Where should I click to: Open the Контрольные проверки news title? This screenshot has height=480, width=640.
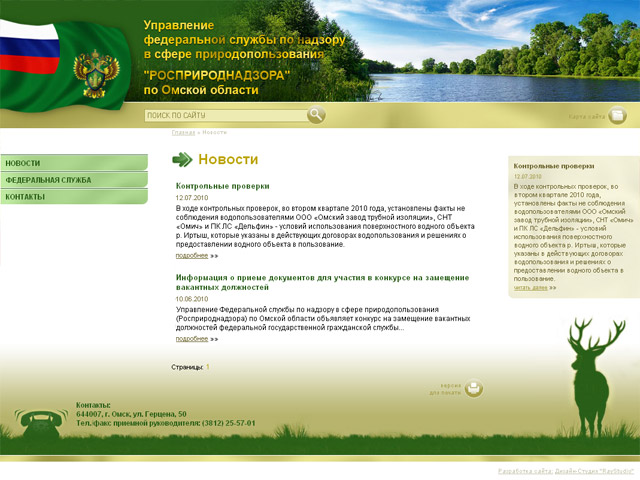click(222, 186)
